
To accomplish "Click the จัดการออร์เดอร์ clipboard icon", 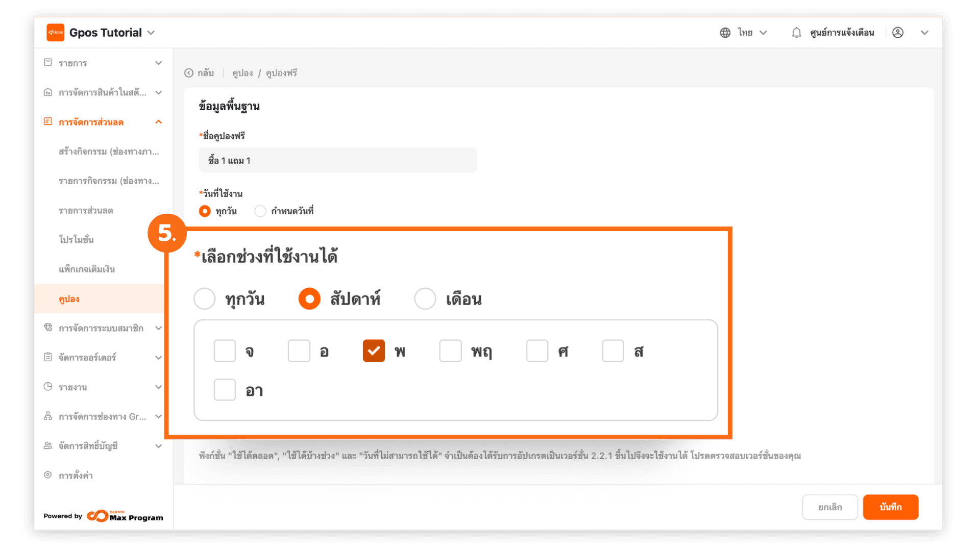I will click(48, 357).
